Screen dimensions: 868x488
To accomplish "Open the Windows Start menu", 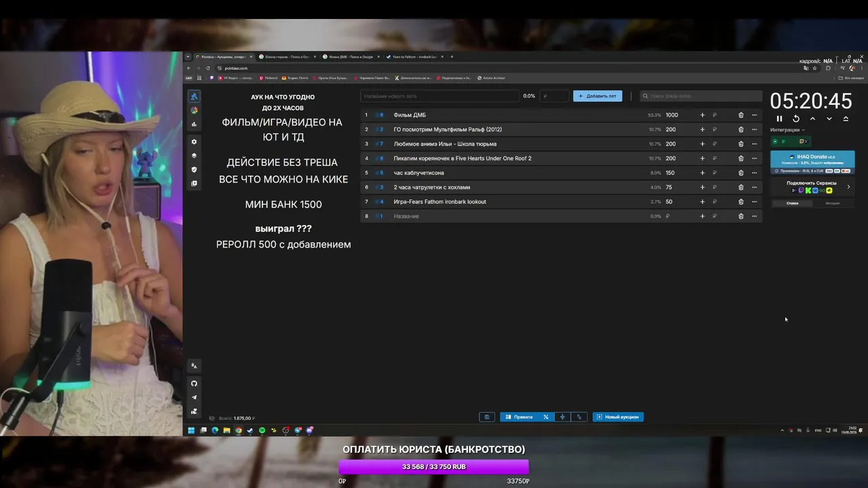I will (191, 430).
